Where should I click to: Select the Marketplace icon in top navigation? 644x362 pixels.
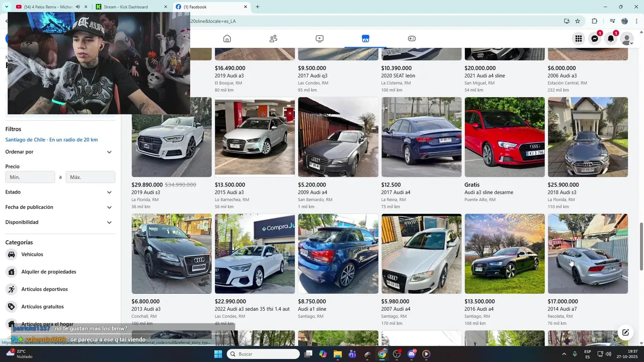coord(366,39)
